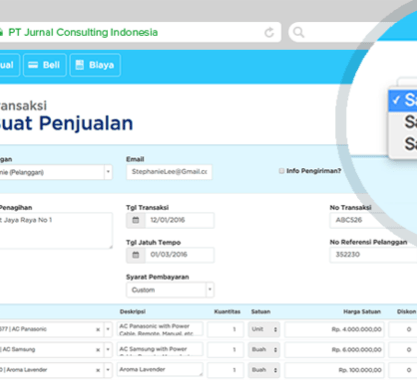Open the Pelanggan customer dropdown arrow
Viewport: 417px width, 385px height.
pyautogui.click(x=108, y=172)
